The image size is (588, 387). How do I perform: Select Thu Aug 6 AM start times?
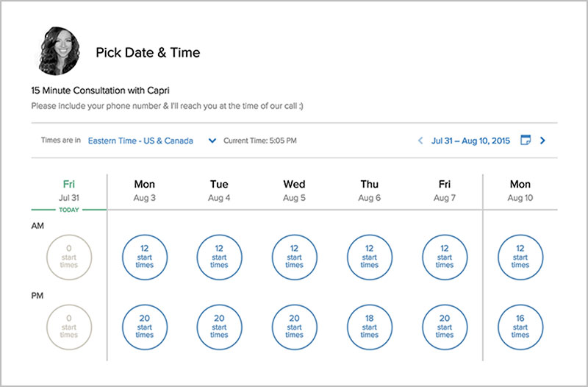tap(370, 257)
